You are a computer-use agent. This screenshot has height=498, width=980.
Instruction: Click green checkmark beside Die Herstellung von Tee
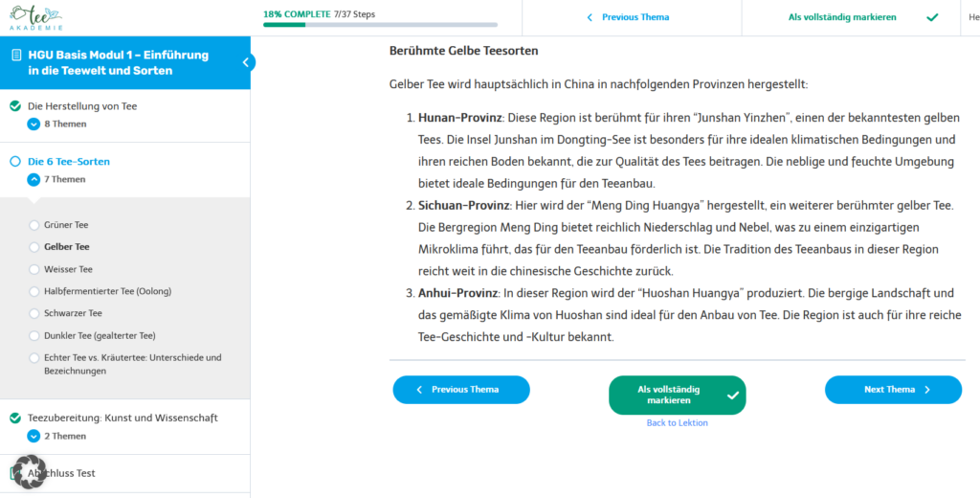(15, 106)
